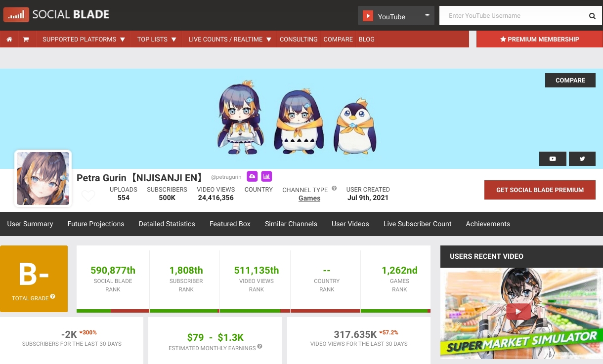Open channel's Twitter icon button
This screenshot has width=603, height=364.
(x=582, y=159)
